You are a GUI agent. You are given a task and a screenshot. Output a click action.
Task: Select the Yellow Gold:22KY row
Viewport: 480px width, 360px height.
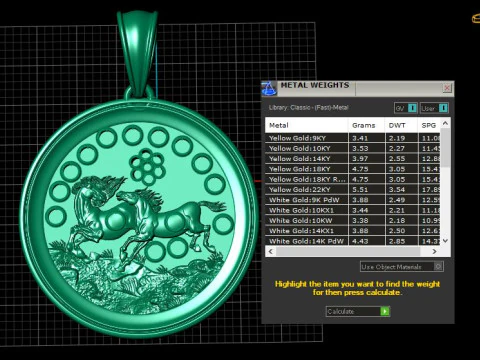point(353,190)
